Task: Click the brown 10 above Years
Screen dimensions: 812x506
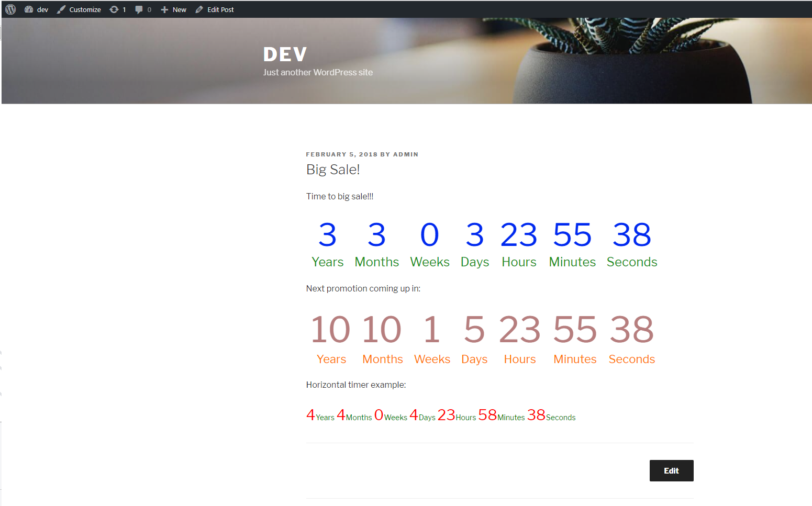Action: click(331, 330)
